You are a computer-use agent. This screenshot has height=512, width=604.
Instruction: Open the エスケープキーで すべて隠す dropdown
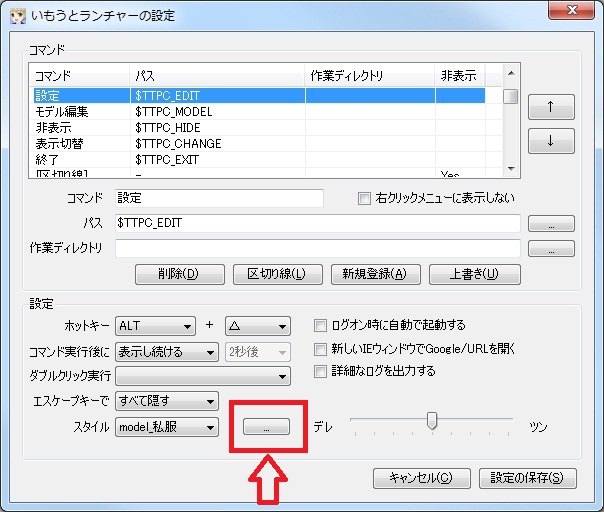(167, 401)
